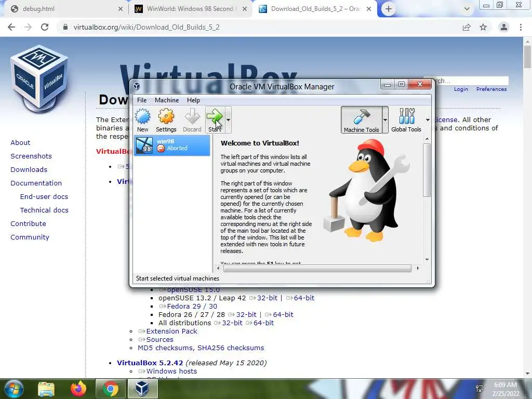
Task: Click the site lock icon in address bar
Action: point(65,27)
